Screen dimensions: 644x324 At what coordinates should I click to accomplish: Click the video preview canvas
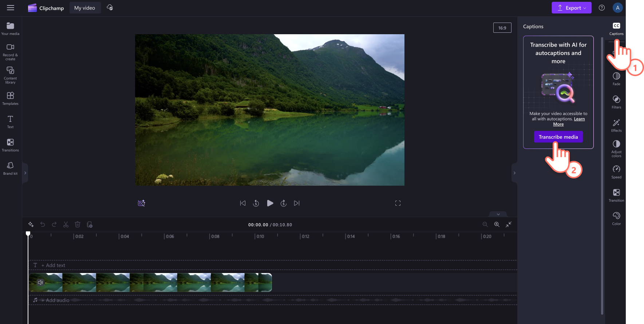270,110
